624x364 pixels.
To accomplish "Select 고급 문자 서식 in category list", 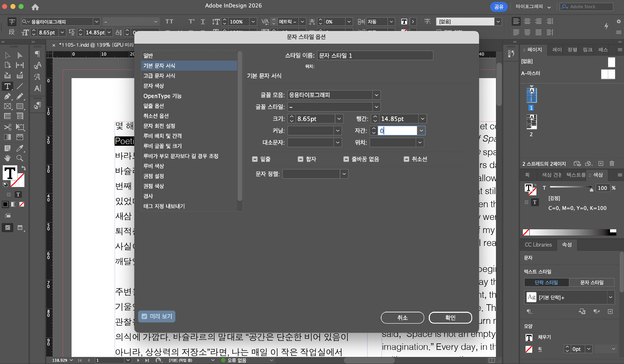I will pos(159,76).
